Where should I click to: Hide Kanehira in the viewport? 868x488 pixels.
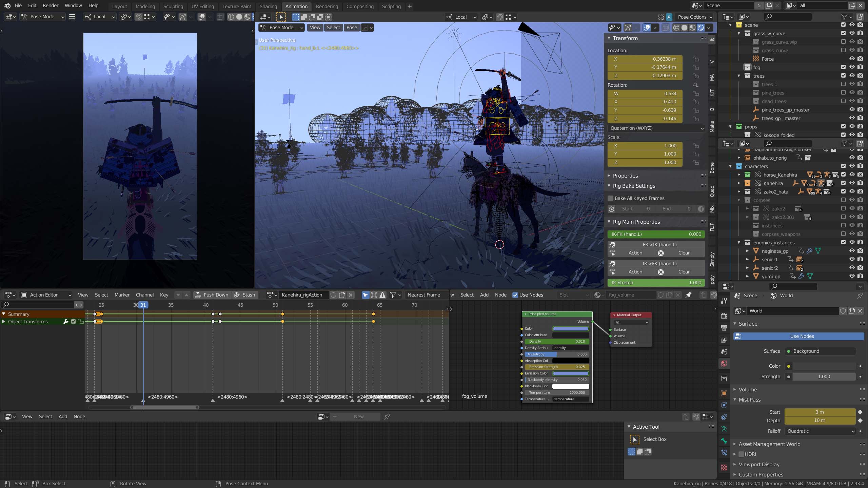coord(852,183)
